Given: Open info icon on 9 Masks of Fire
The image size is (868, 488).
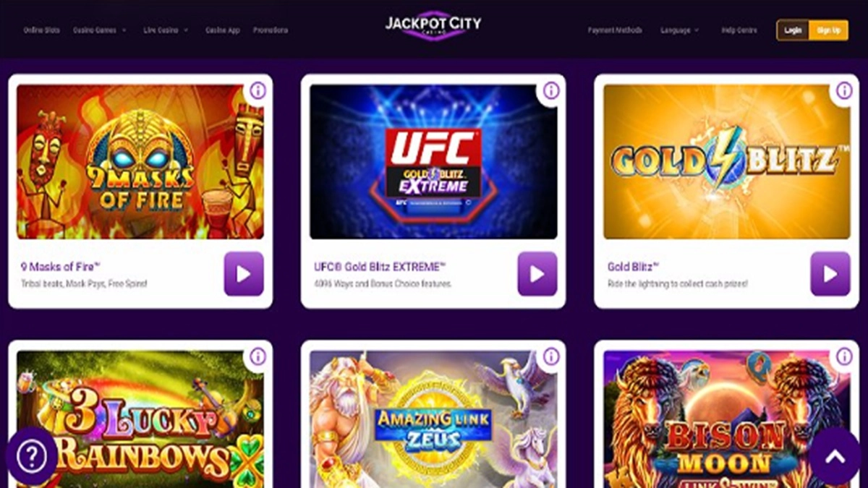Looking at the screenshot, I should point(258,90).
